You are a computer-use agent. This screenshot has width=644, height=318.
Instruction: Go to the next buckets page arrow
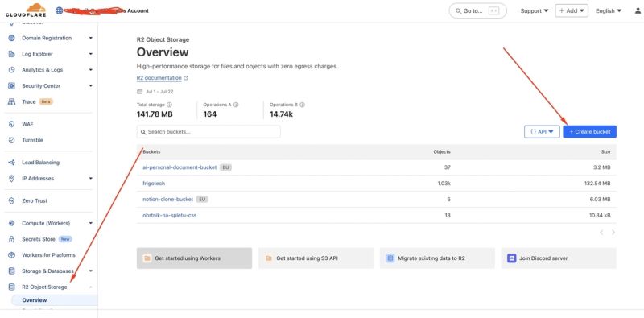tap(613, 233)
